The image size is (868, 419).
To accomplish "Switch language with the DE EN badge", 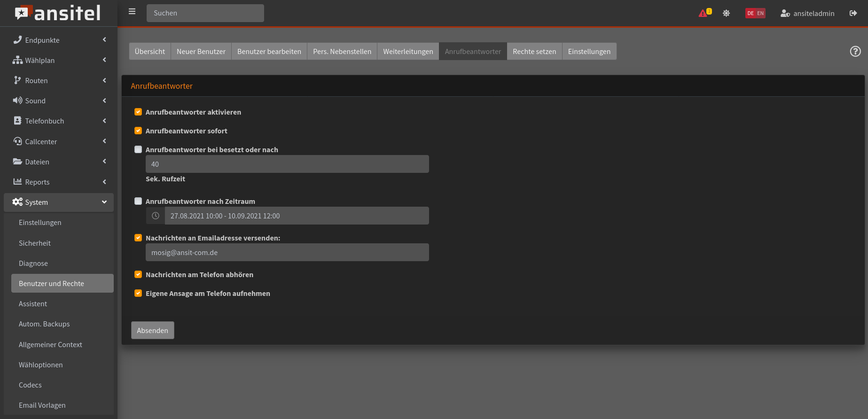I will pyautogui.click(x=755, y=13).
